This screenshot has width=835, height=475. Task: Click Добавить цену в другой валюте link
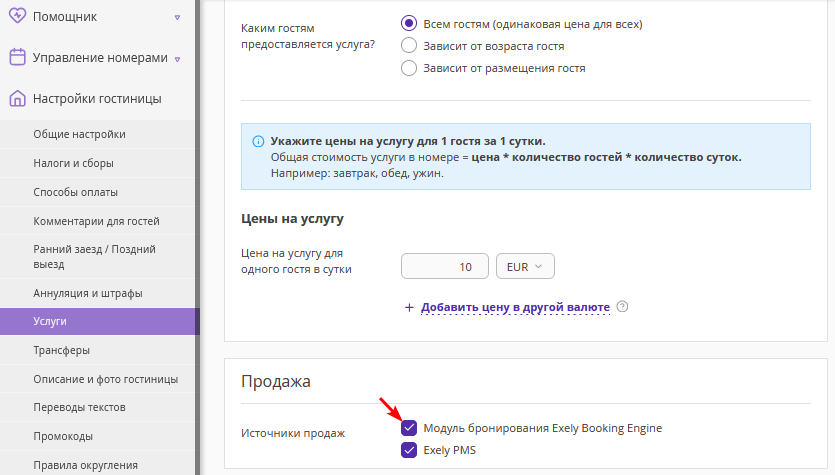[x=515, y=307]
